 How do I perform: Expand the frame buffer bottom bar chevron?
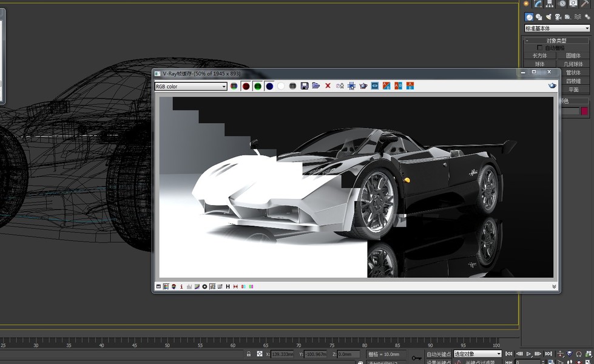tap(554, 287)
